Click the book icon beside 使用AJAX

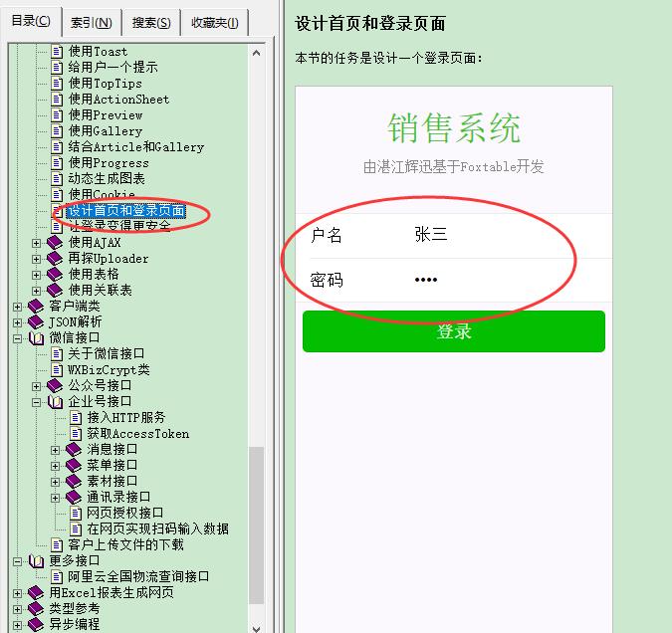coord(55,243)
